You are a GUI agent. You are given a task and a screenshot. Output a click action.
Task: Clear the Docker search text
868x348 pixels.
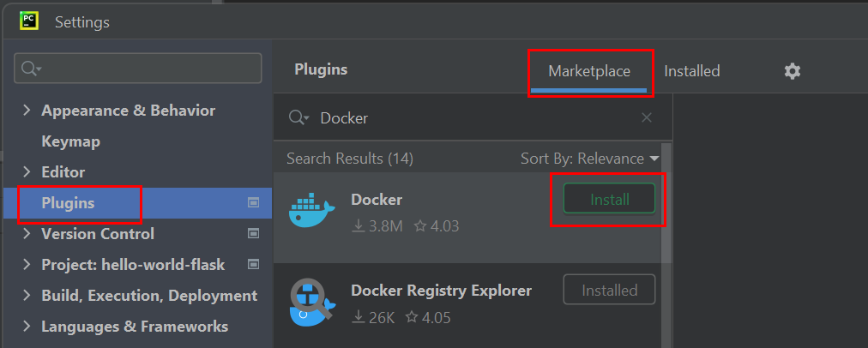[646, 117]
